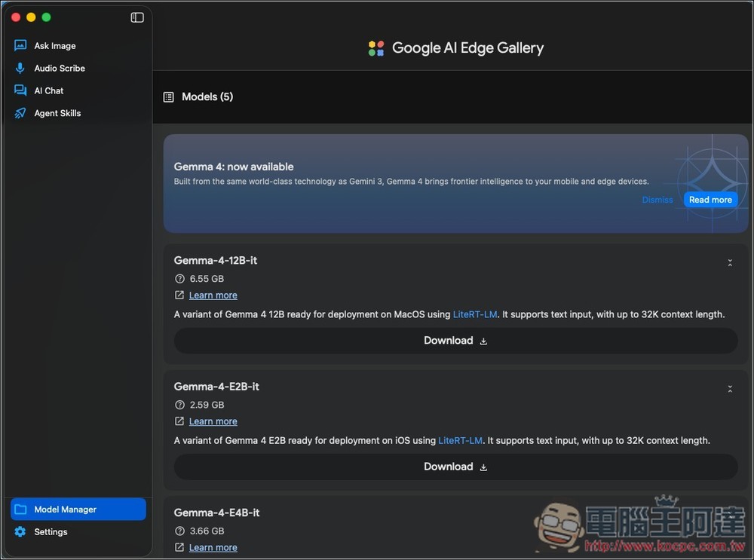Viewport: 754px width, 560px height.
Task: Open LiteRT-LM link in Gemma-4-12B-it description
Action: click(475, 314)
